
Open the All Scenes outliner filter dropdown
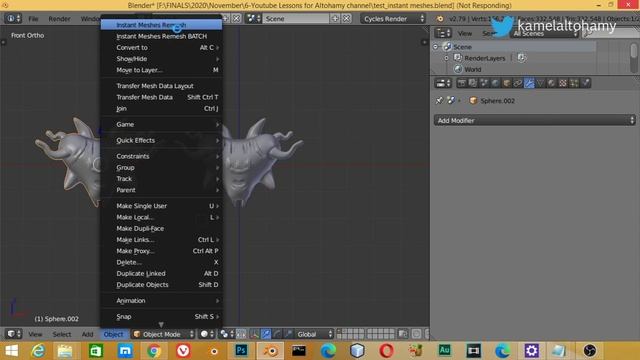[x=544, y=33]
